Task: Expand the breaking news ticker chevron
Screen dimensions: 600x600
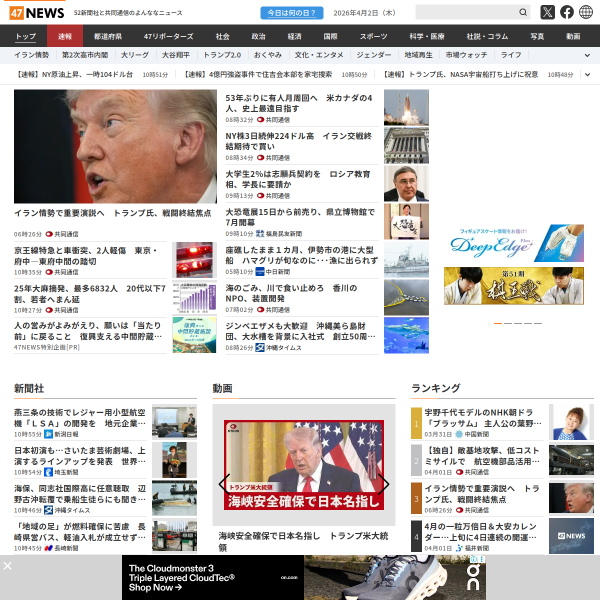Action: [x=587, y=75]
